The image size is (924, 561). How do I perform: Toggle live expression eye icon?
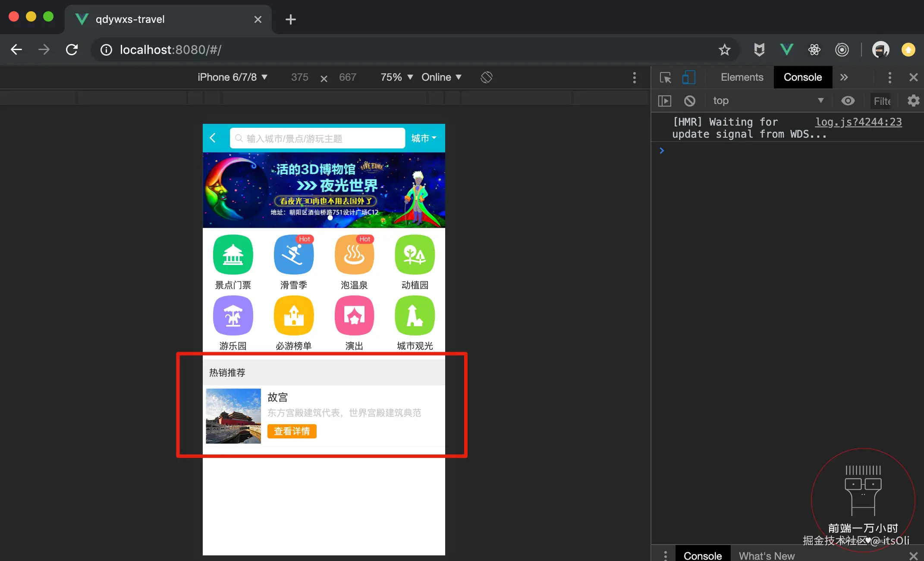[848, 101]
